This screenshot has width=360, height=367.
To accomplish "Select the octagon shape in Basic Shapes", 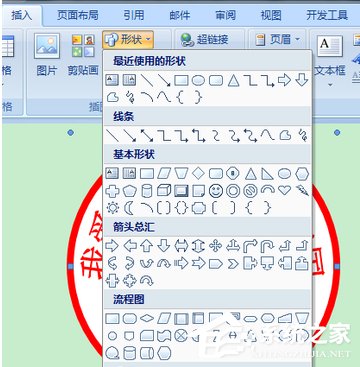I will 233,174.
